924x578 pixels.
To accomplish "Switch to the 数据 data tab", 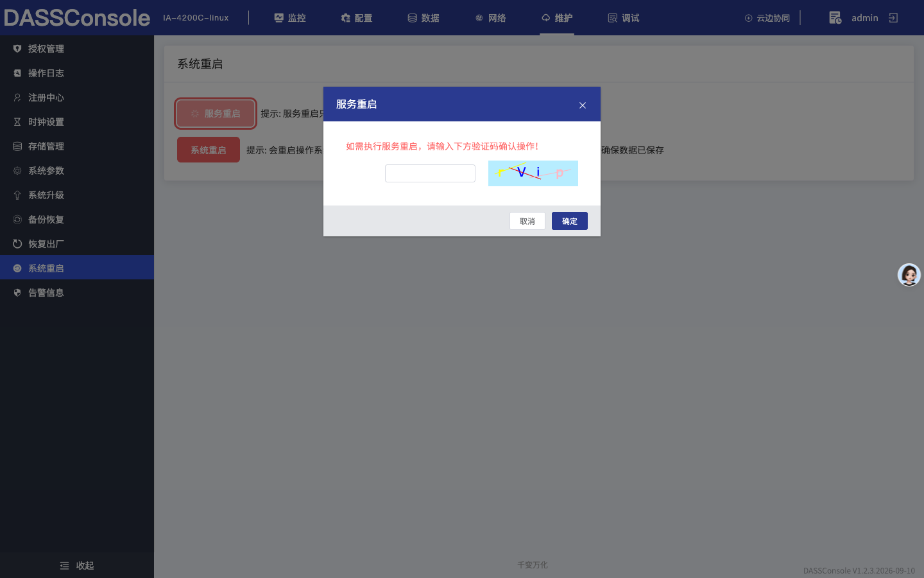I will coord(424,18).
